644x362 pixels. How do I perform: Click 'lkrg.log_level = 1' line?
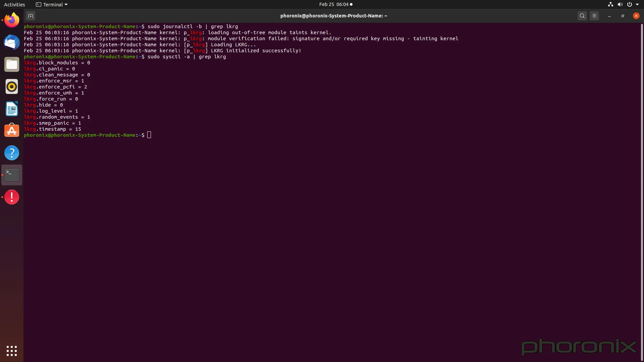(x=51, y=111)
